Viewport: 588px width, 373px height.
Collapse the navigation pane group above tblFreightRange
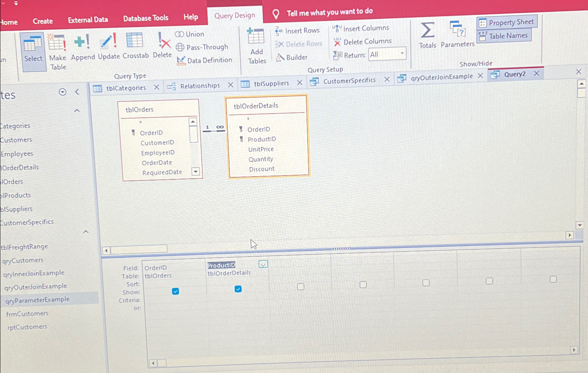pyautogui.click(x=85, y=231)
